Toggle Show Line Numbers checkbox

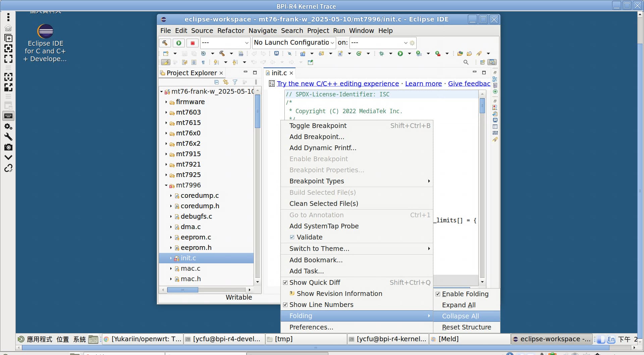click(x=285, y=305)
